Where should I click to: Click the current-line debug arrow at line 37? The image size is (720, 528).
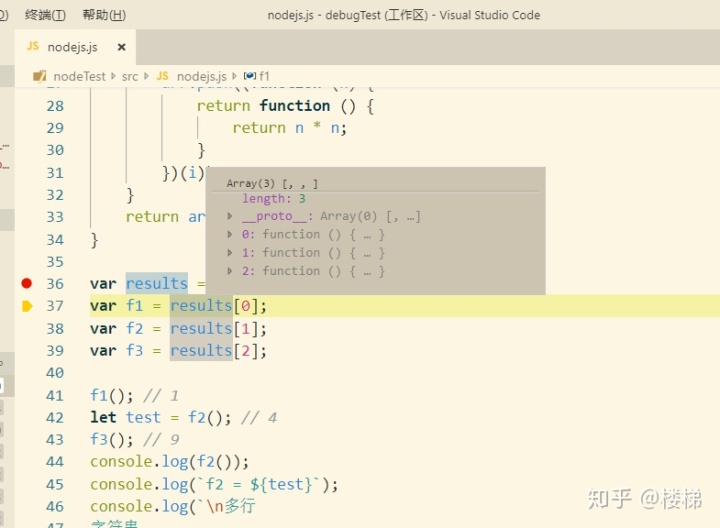(x=27, y=306)
